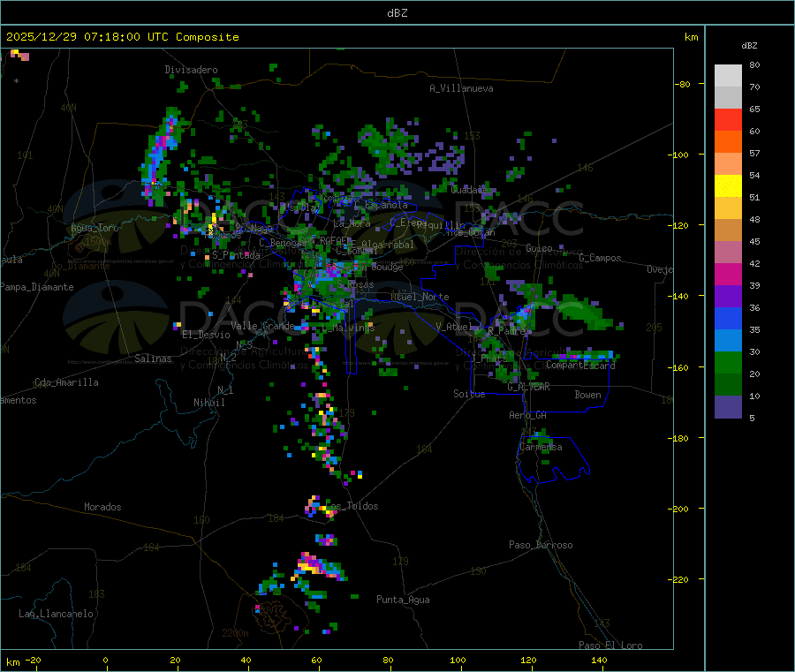This screenshot has width=795, height=672.
Task: Click the Nihuil map label
Action: (x=208, y=403)
